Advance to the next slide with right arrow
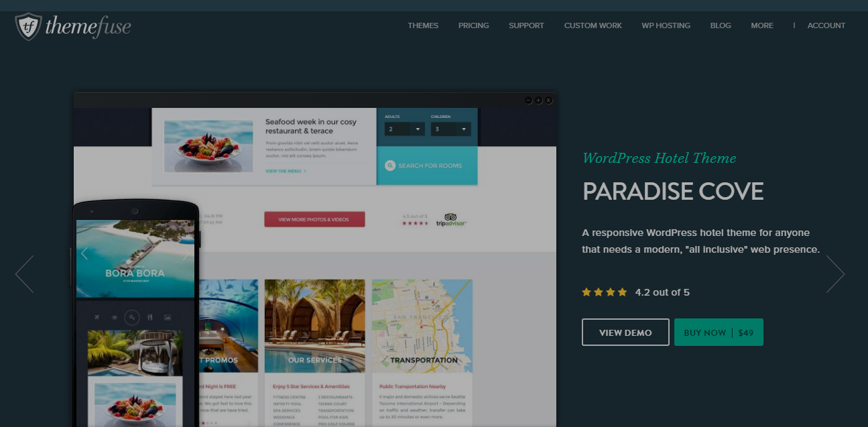 click(x=835, y=274)
